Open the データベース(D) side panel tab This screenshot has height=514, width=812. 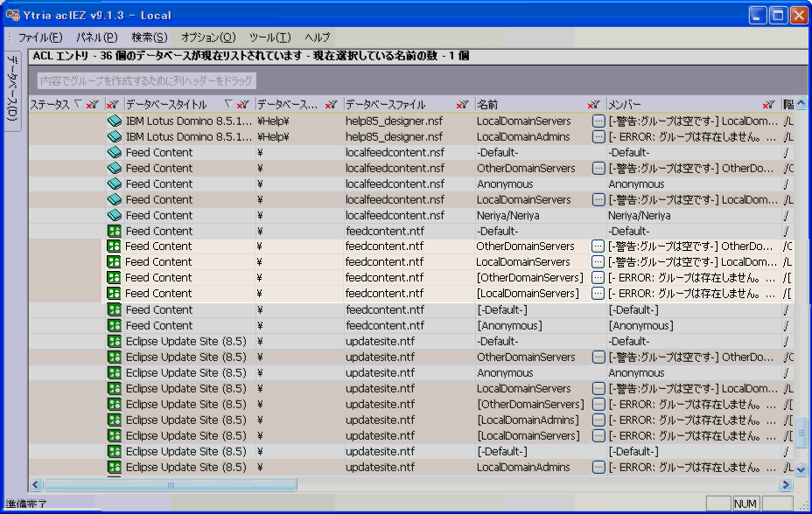tap(13, 87)
